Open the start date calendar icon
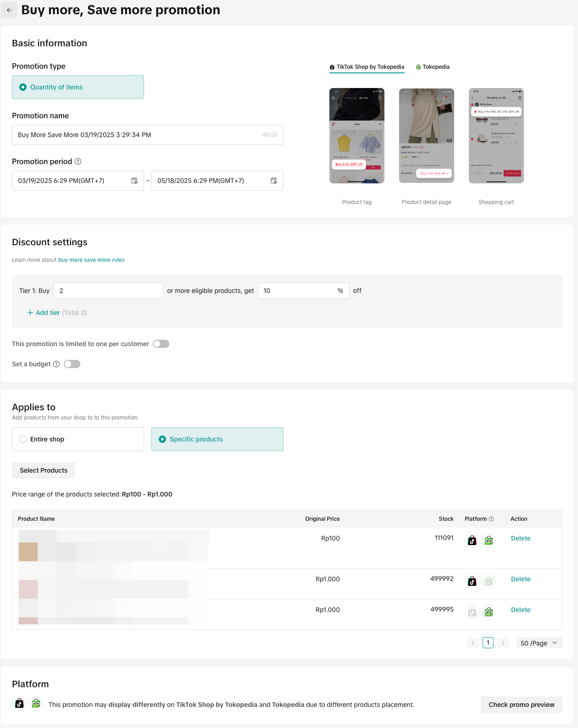 [x=134, y=181]
